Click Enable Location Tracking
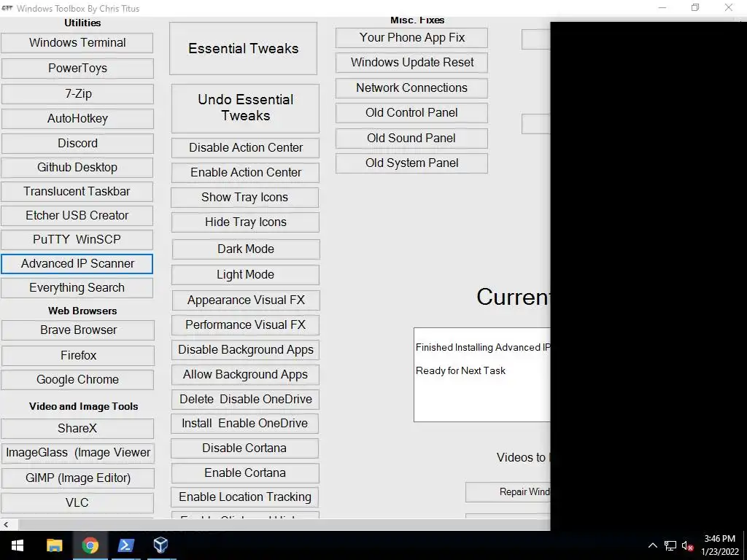The width and height of the screenshot is (747, 560). coord(245,497)
